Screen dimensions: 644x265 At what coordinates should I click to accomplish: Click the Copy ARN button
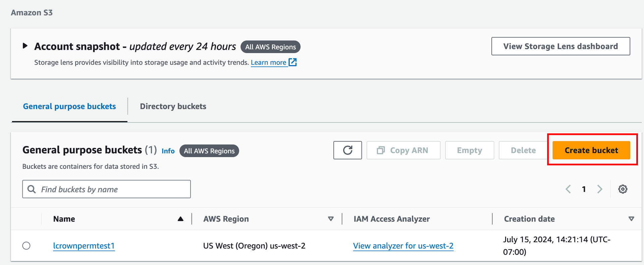click(404, 150)
